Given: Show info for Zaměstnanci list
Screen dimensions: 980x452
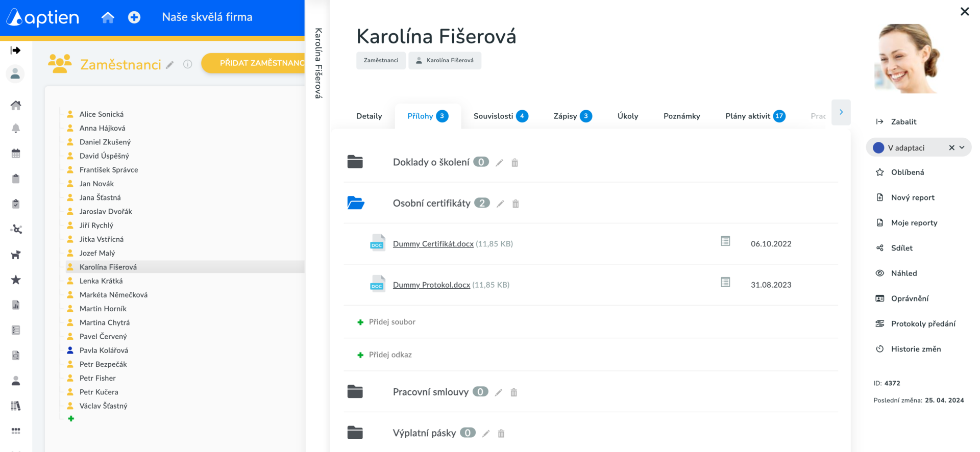Looking at the screenshot, I should (187, 64).
